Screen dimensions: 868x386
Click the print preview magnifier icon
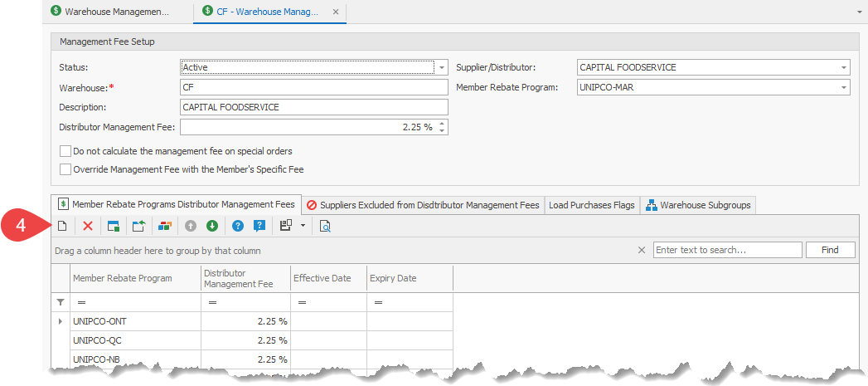pos(325,226)
